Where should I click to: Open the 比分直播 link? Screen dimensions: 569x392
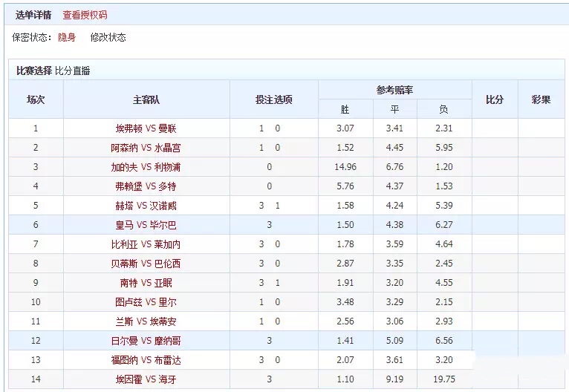(x=73, y=71)
